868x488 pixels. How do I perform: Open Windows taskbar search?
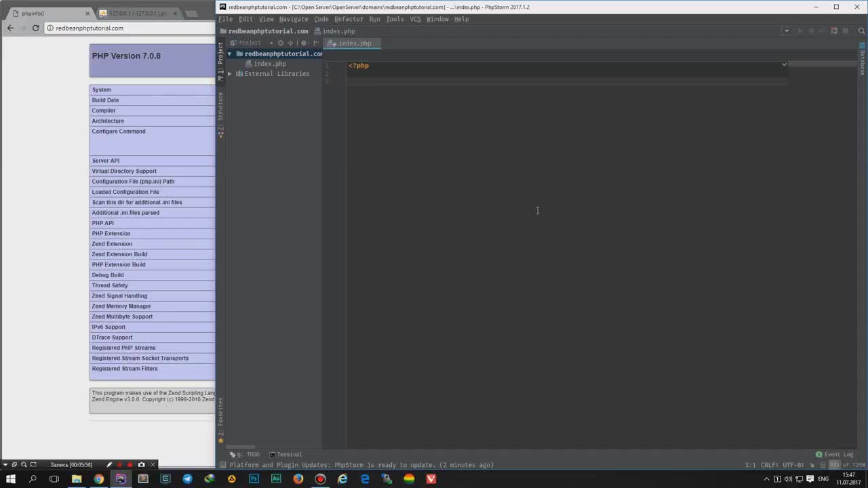coord(32,479)
